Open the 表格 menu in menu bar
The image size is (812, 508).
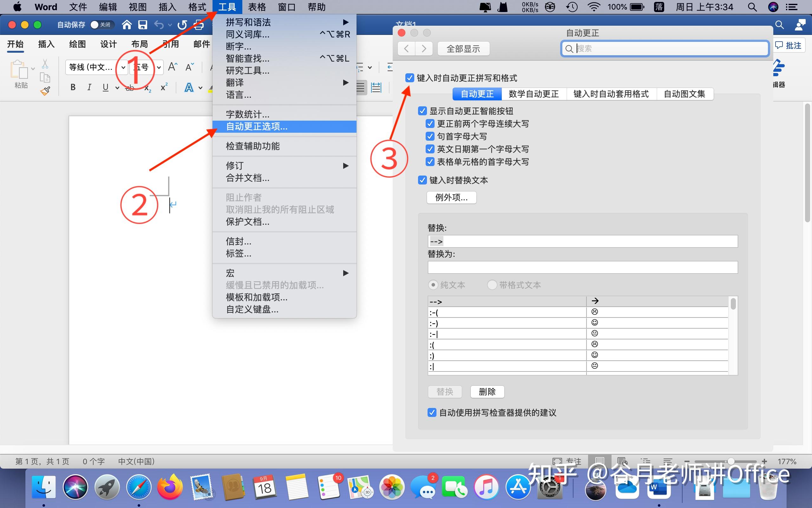point(257,7)
